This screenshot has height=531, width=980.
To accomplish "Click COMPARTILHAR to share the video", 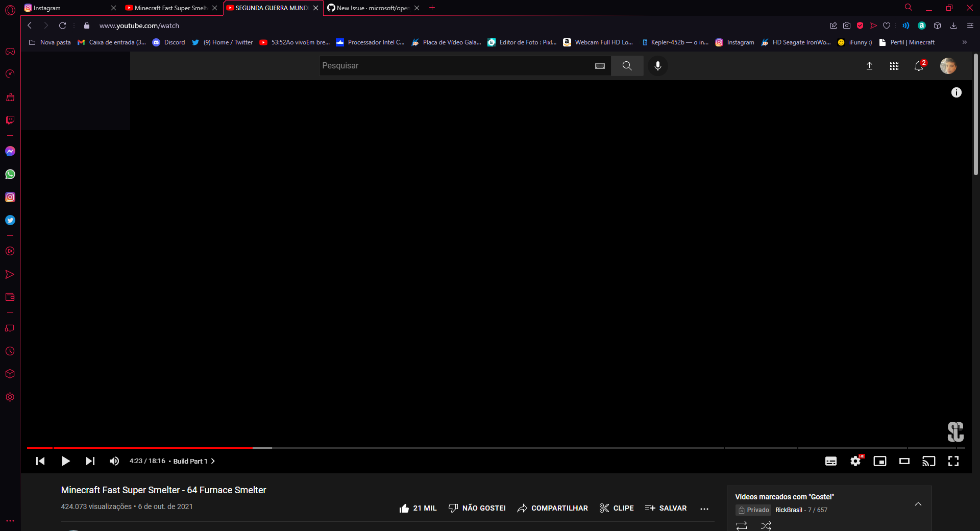I will coord(552,508).
